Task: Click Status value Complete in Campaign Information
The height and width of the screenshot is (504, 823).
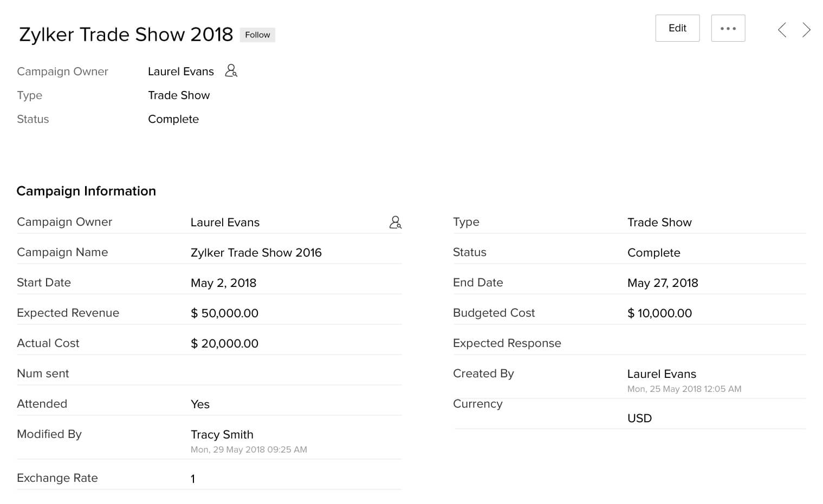Action: pyautogui.click(x=653, y=253)
